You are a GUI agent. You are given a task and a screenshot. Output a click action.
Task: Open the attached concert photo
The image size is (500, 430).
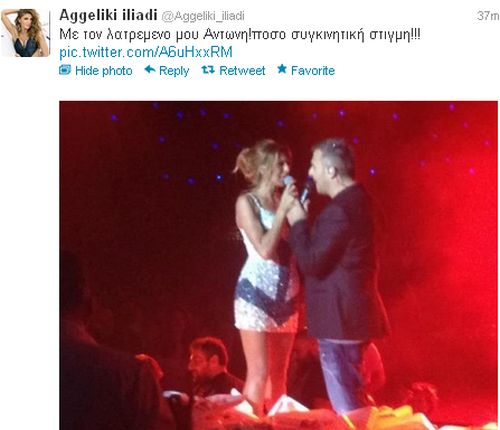[x=278, y=265]
